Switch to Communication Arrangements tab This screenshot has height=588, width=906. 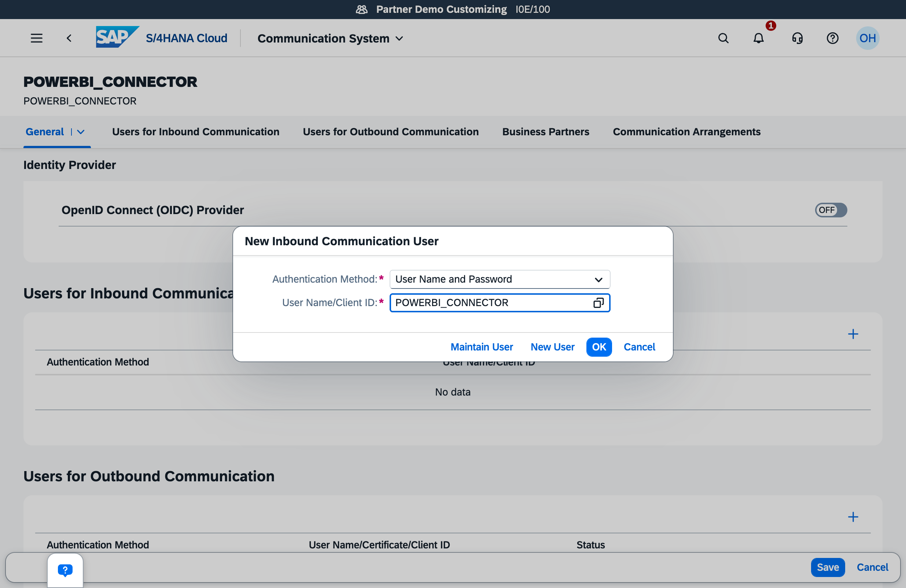pyautogui.click(x=686, y=132)
